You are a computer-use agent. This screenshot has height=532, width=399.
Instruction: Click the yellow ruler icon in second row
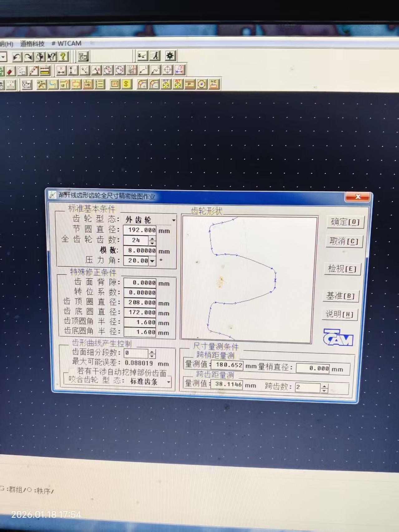pos(45,71)
